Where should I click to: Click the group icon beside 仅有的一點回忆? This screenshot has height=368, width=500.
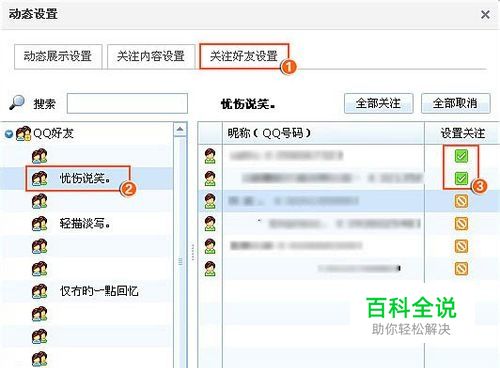pyautogui.click(x=39, y=291)
